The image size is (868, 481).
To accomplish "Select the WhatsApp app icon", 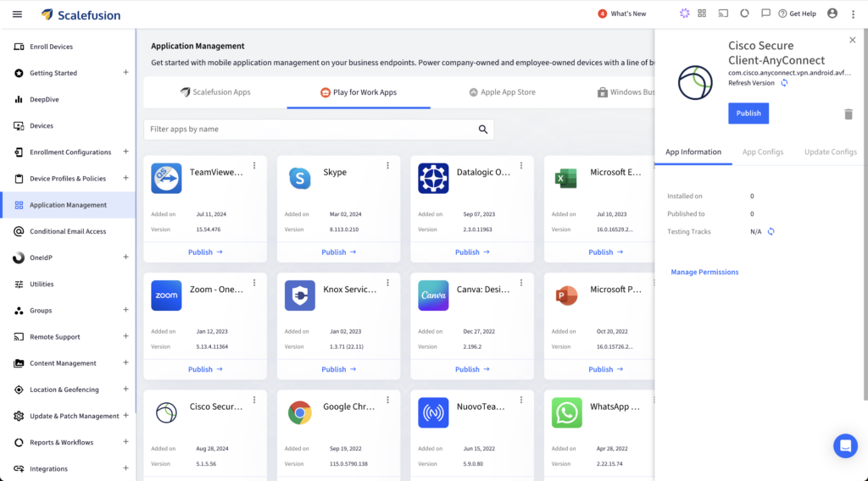I will tap(566, 412).
